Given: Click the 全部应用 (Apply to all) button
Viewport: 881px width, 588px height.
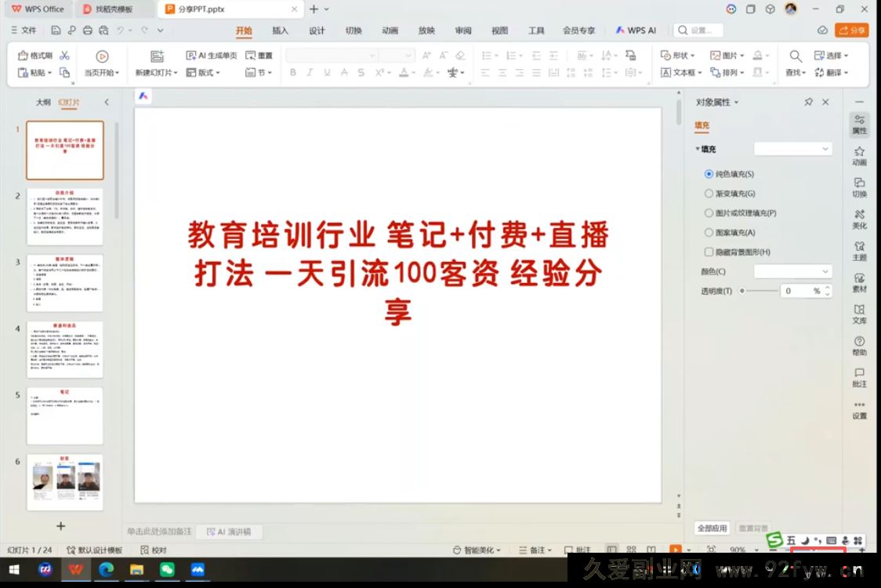Looking at the screenshot, I should 712,528.
